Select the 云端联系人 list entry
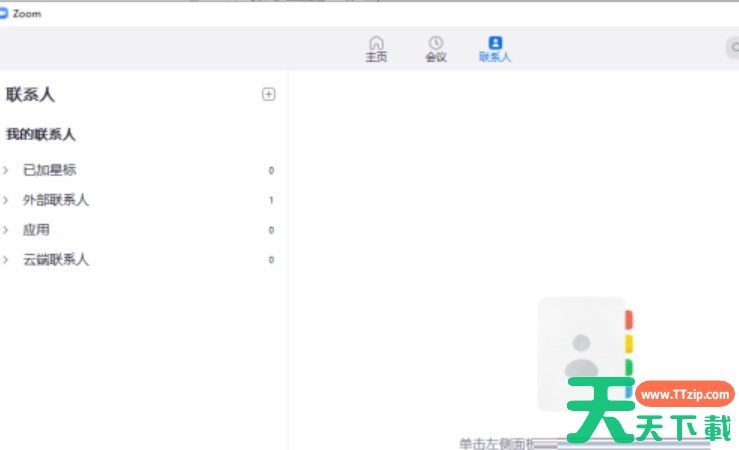The width and height of the screenshot is (739, 450). 56,260
